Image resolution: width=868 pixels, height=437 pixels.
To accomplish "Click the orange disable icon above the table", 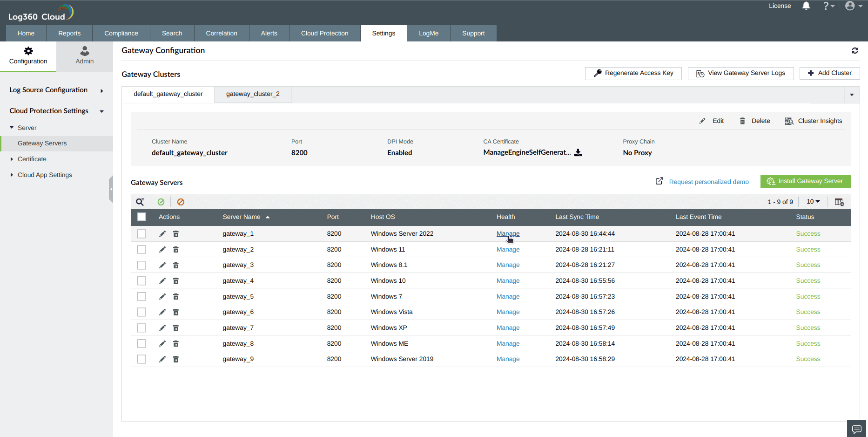I will coord(181,202).
